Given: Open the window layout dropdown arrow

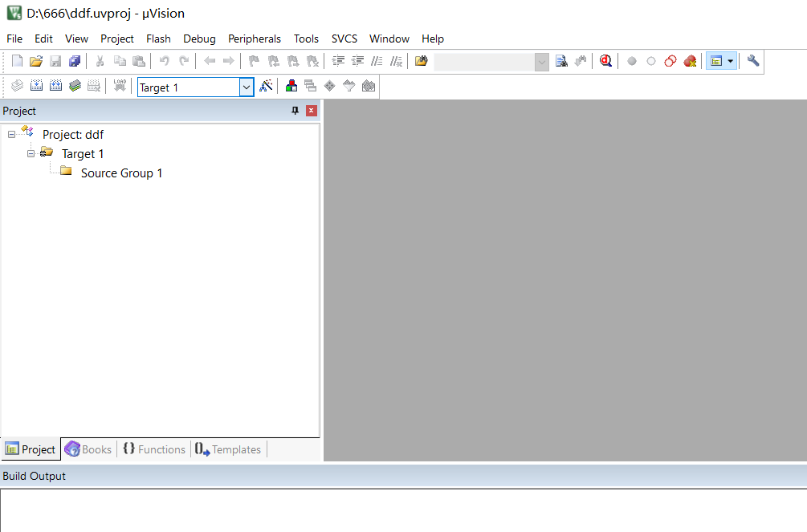Looking at the screenshot, I should (x=730, y=61).
